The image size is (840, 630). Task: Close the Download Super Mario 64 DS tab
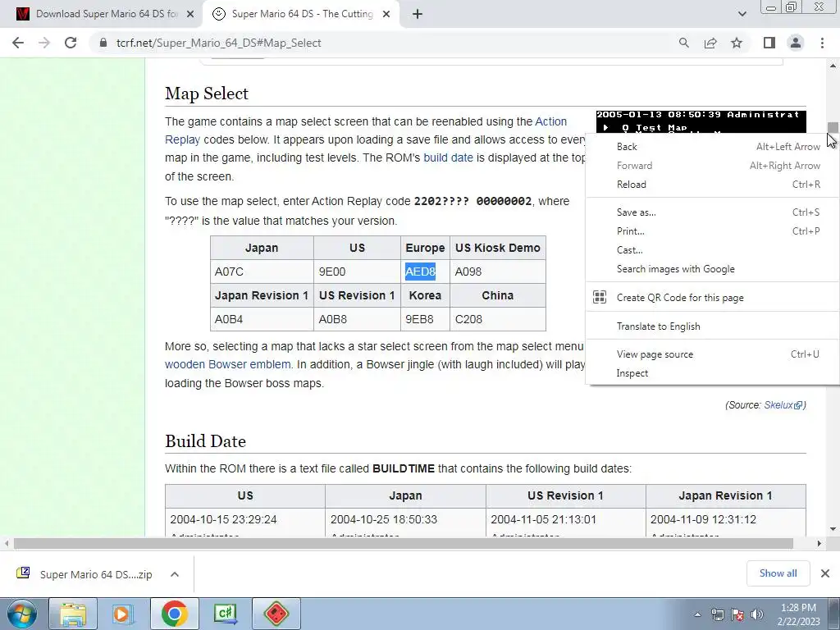tap(189, 15)
